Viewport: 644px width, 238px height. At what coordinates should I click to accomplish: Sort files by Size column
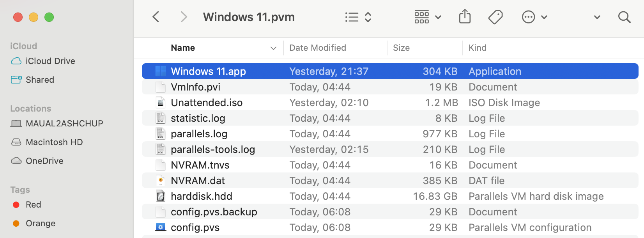pyautogui.click(x=401, y=48)
